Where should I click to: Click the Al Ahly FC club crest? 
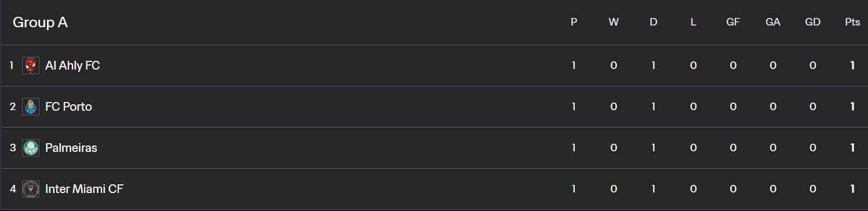(31, 66)
